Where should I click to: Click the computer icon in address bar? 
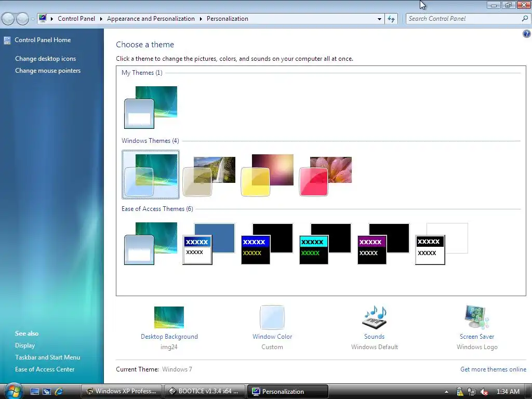point(43,18)
